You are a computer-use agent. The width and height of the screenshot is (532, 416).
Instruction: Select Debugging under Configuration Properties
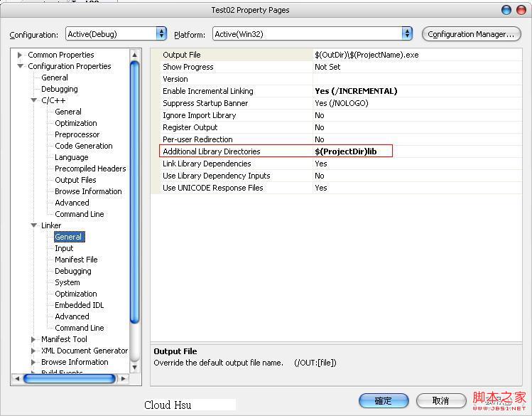(60, 89)
